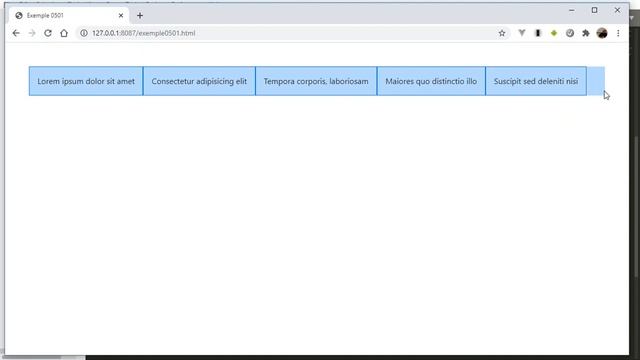View site information icon in address bar

[x=84, y=33]
